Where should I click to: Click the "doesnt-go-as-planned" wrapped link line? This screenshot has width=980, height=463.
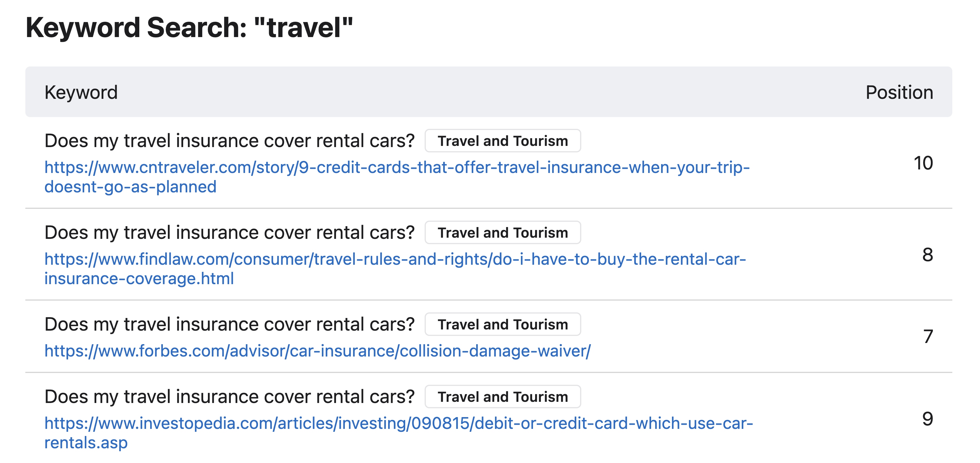coord(130,187)
